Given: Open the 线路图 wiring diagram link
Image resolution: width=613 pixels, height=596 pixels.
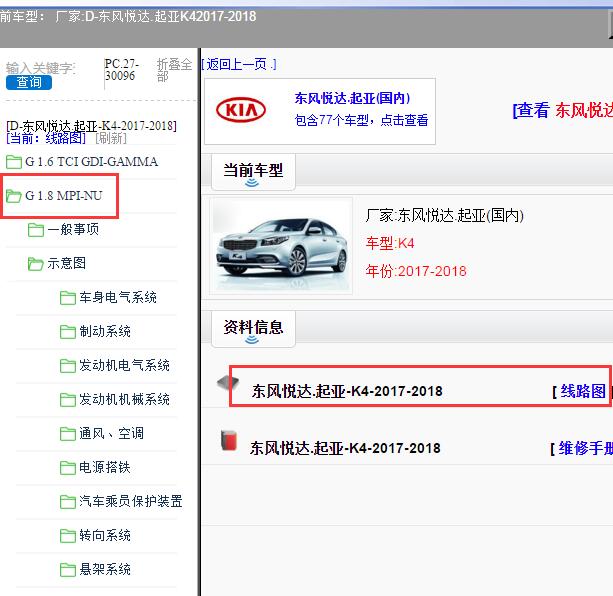Looking at the screenshot, I should (x=583, y=391).
